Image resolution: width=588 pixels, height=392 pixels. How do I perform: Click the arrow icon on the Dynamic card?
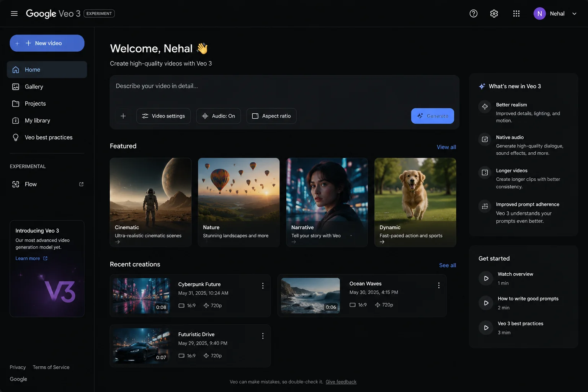coord(382,242)
